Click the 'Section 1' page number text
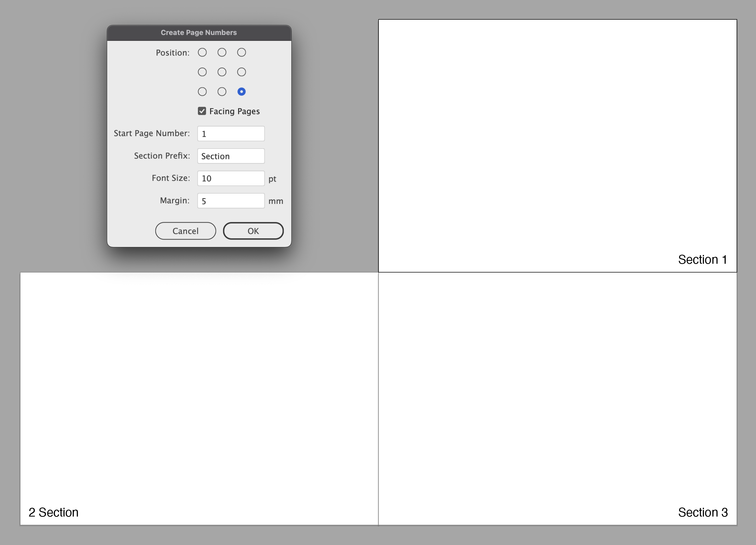Screen dimensions: 756x545 coord(702,259)
